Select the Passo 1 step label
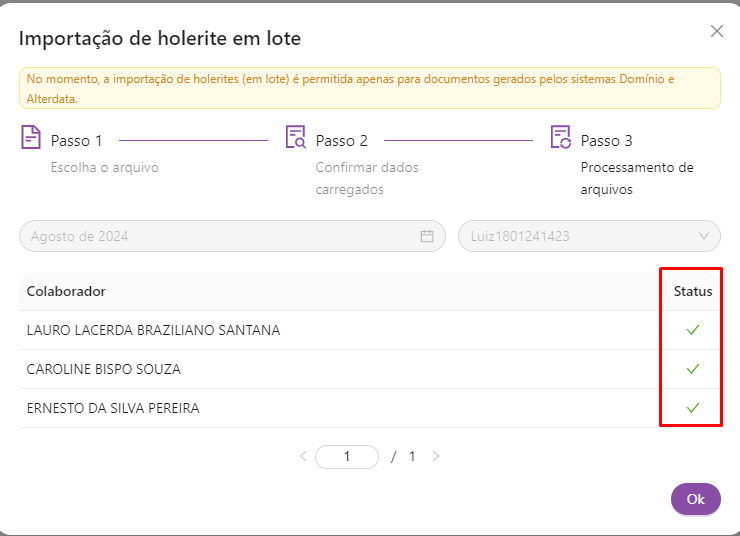Viewport: 740px width, 536px height. click(77, 141)
